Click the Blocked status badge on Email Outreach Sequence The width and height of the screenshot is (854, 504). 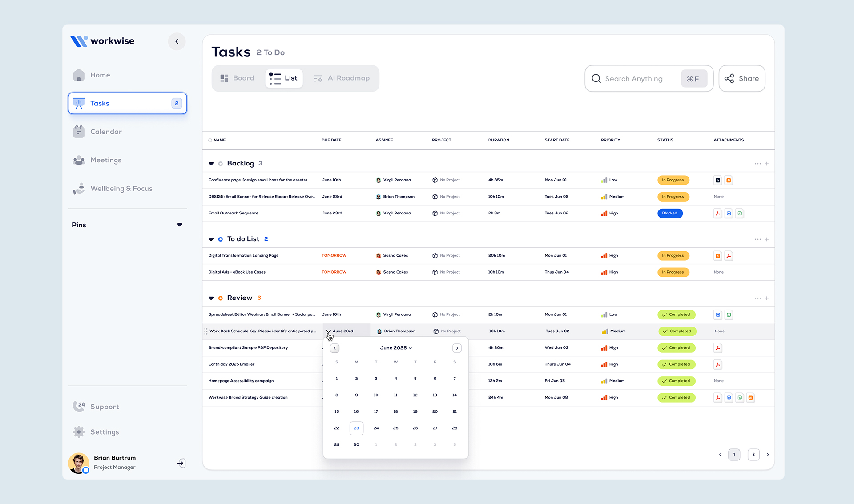[x=670, y=213]
